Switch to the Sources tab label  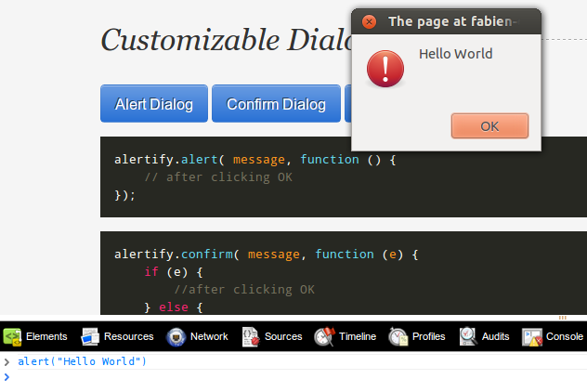[x=283, y=336]
